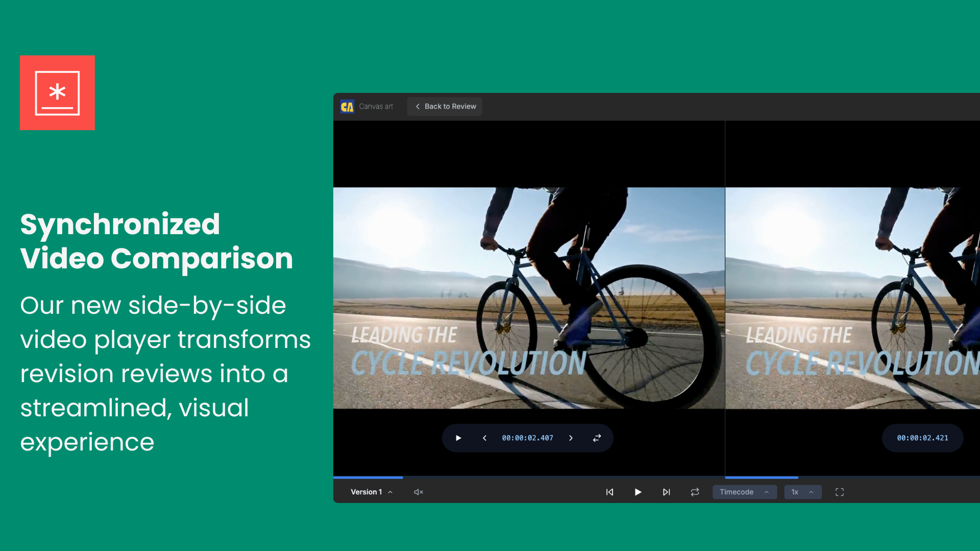Expand the 1x playback speed menu

(802, 492)
